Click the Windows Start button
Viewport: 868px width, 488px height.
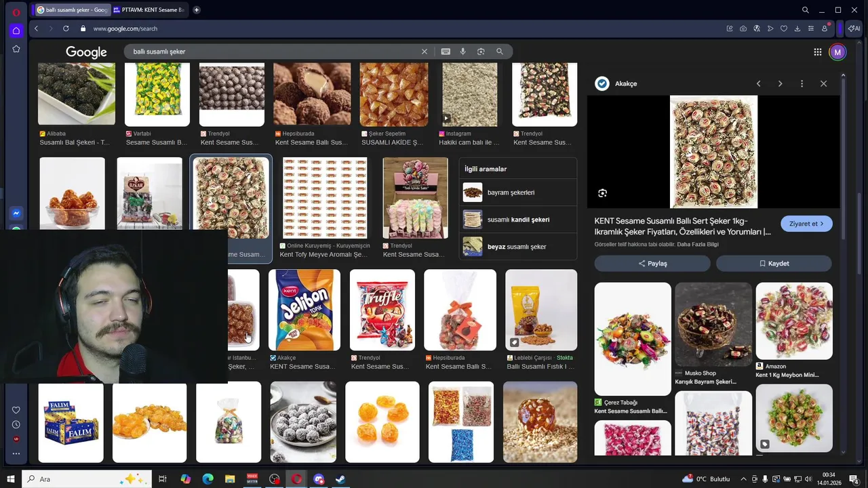(x=11, y=479)
